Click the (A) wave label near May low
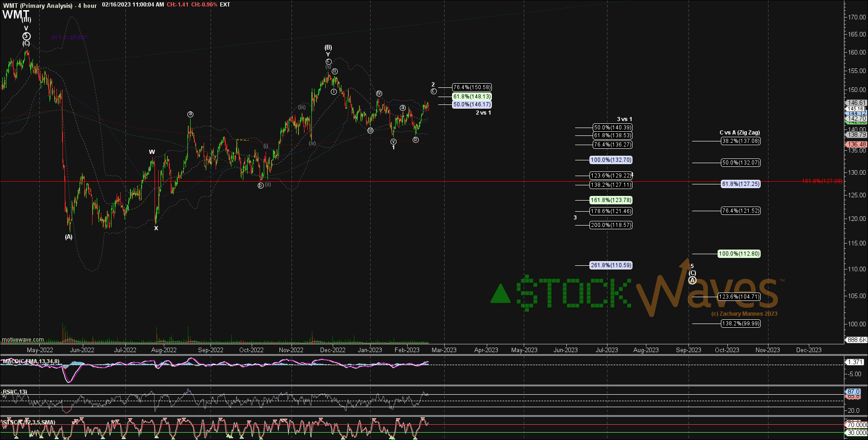The width and height of the screenshot is (868, 440). (68, 237)
